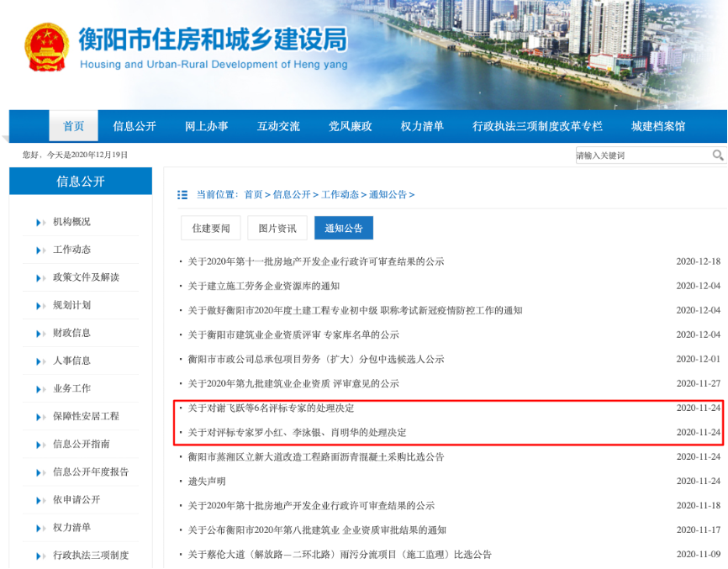The image size is (728, 569).
Task: Click the national emblem logo
Action: pos(47,47)
